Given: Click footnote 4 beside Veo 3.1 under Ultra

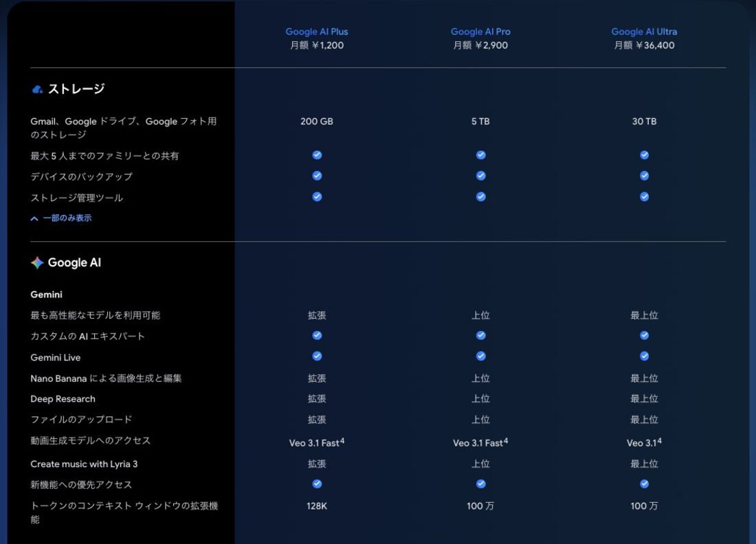Looking at the screenshot, I should point(659,440).
